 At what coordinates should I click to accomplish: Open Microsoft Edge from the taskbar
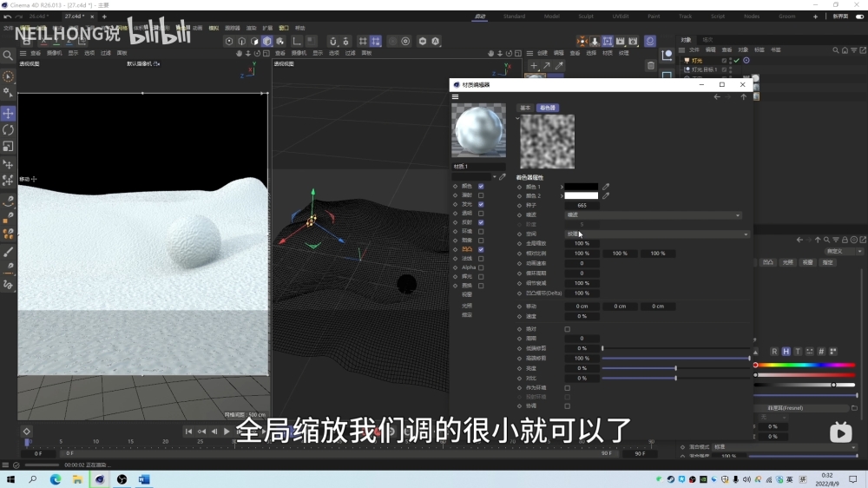56,479
